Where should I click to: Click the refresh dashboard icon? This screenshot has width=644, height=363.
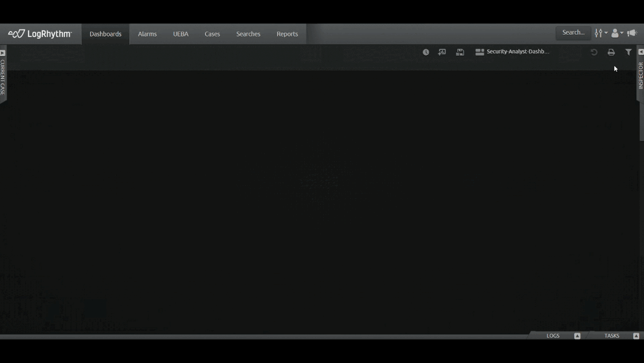[x=594, y=52]
